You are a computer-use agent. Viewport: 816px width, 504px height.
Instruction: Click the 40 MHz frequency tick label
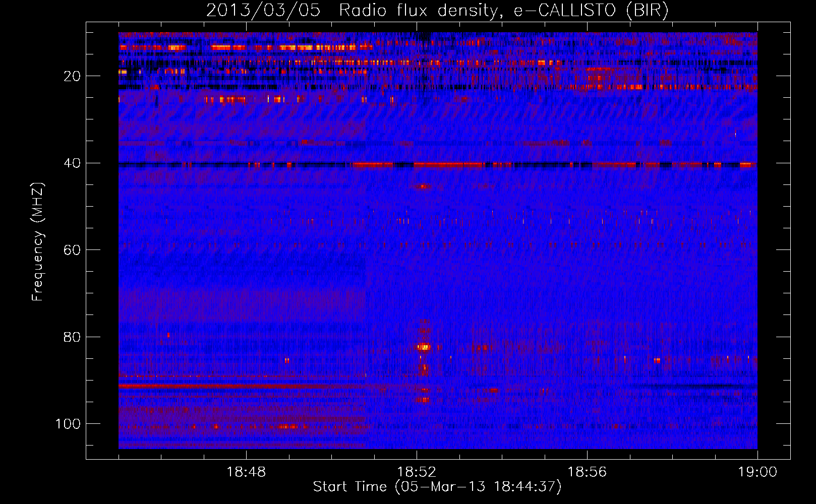pyautogui.click(x=72, y=163)
